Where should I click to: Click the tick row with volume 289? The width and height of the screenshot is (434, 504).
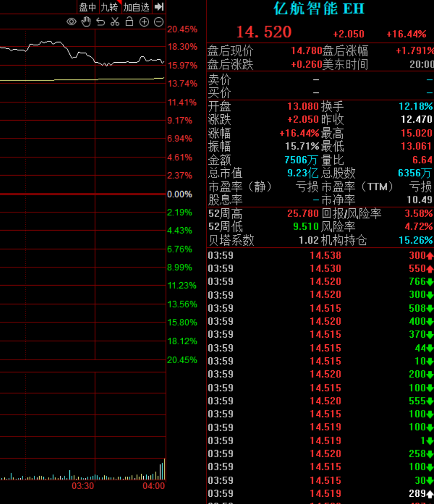pyautogui.click(x=321, y=494)
